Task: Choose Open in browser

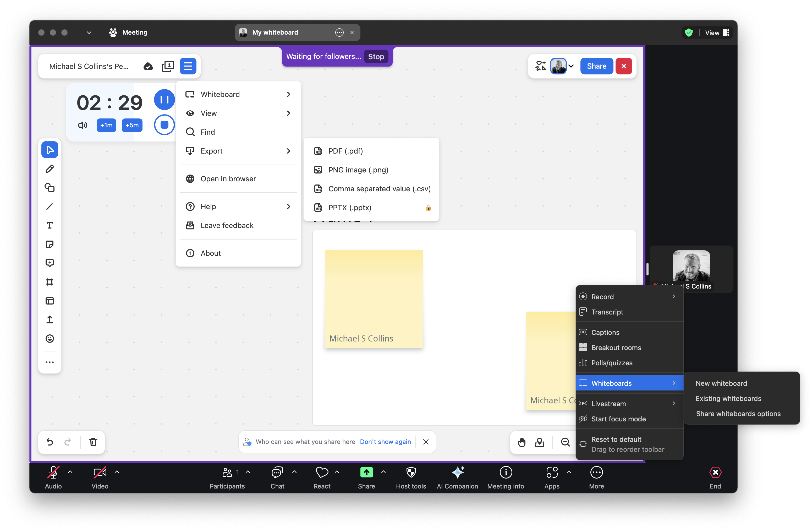Action: (x=238, y=178)
